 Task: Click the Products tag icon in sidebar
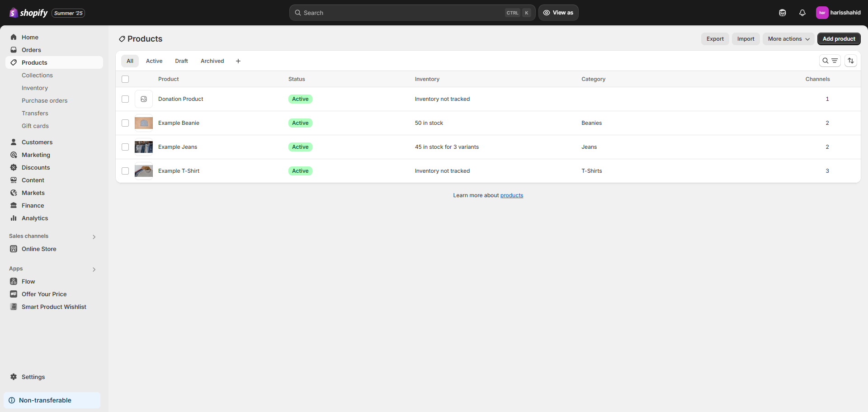14,62
